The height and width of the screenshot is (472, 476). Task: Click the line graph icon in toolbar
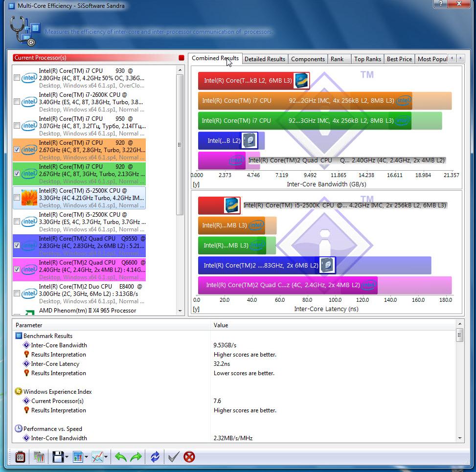pyautogui.click(x=97, y=457)
